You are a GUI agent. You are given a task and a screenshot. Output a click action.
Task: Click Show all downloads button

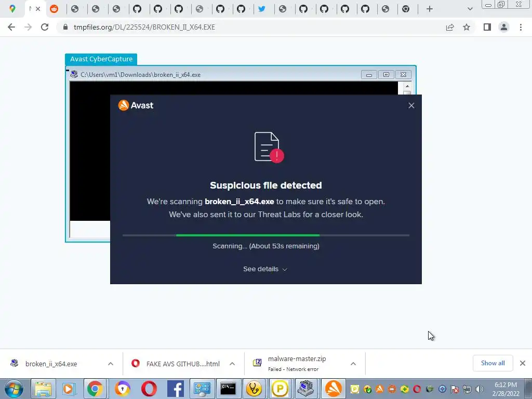pos(493,363)
